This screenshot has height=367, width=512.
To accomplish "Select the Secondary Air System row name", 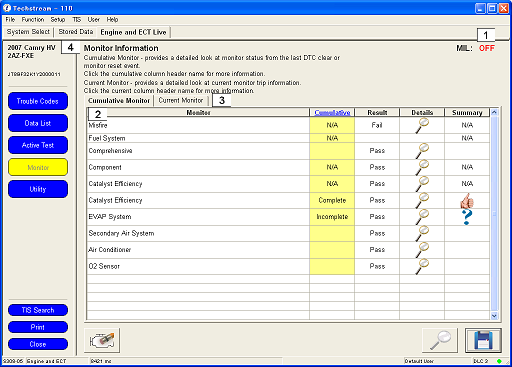I will click(x=121, y=233).
